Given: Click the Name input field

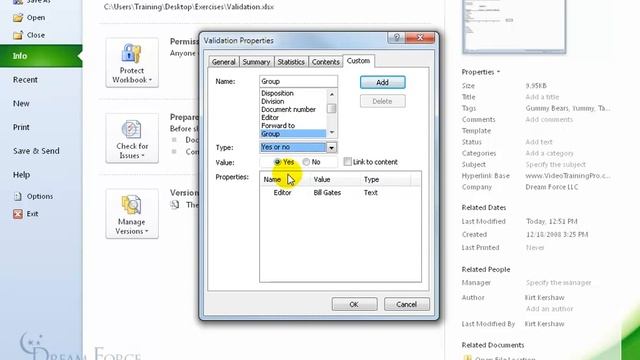Looking at the screenshot, I should coord(298,81).
